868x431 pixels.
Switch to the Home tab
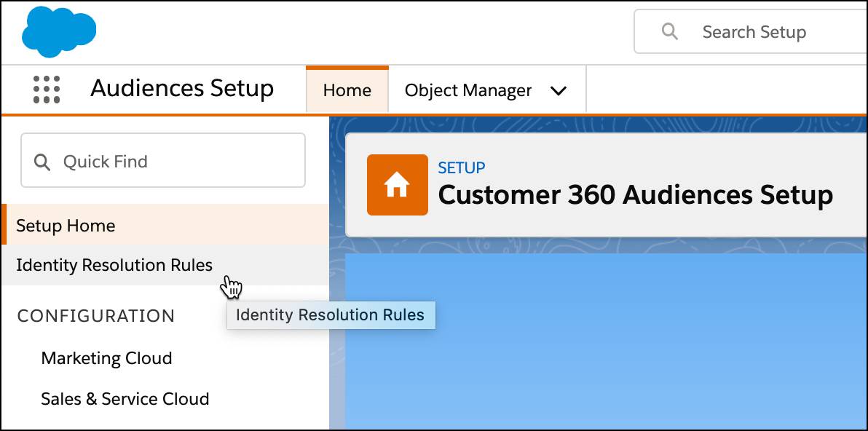tap(347, 90)
